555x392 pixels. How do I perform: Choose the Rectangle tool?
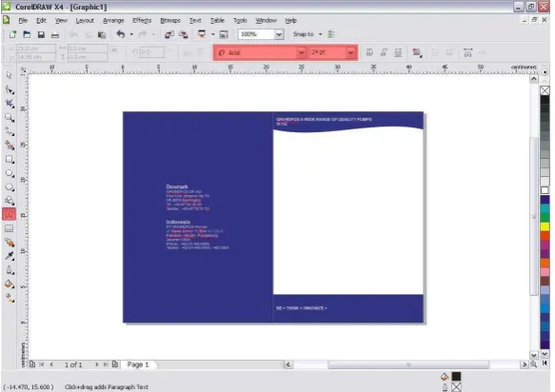click(x=10, y=159)
